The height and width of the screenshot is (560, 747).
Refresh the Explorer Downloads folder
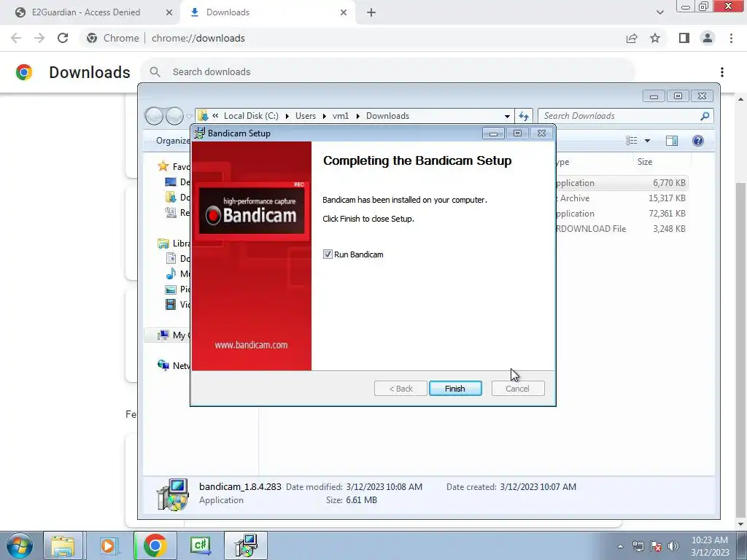pyautogui.click(x=524, y=116)
